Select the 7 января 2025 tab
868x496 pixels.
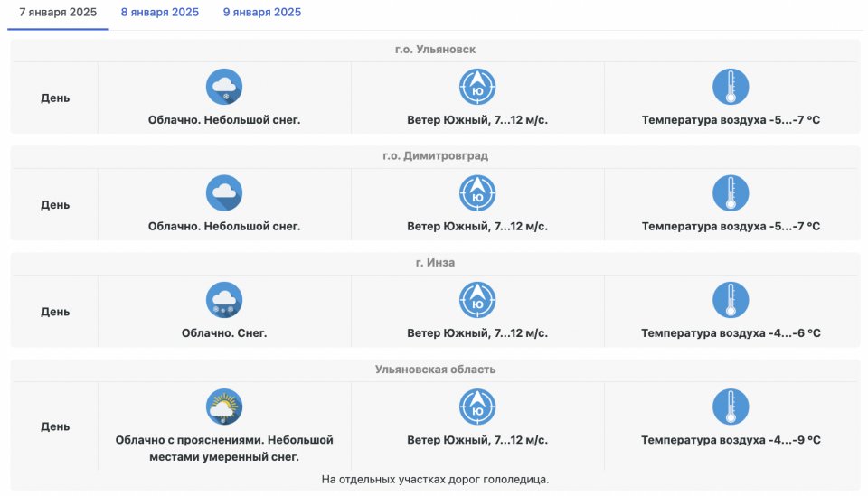(58, 13)
